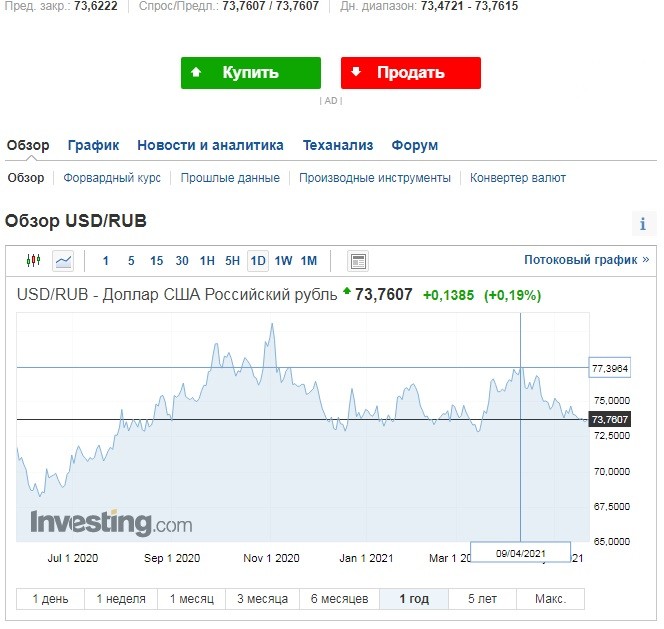Open the Форвардный курс sub-tab

point(112,178)
